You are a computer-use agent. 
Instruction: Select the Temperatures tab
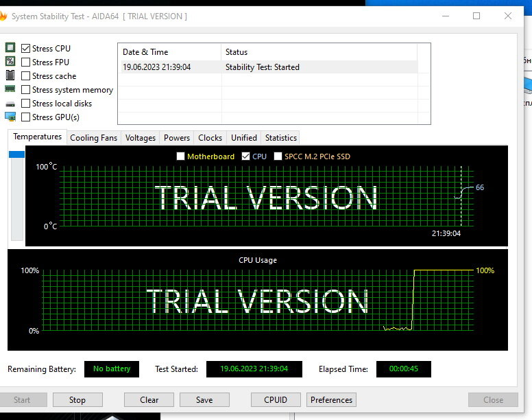point(37,137)
